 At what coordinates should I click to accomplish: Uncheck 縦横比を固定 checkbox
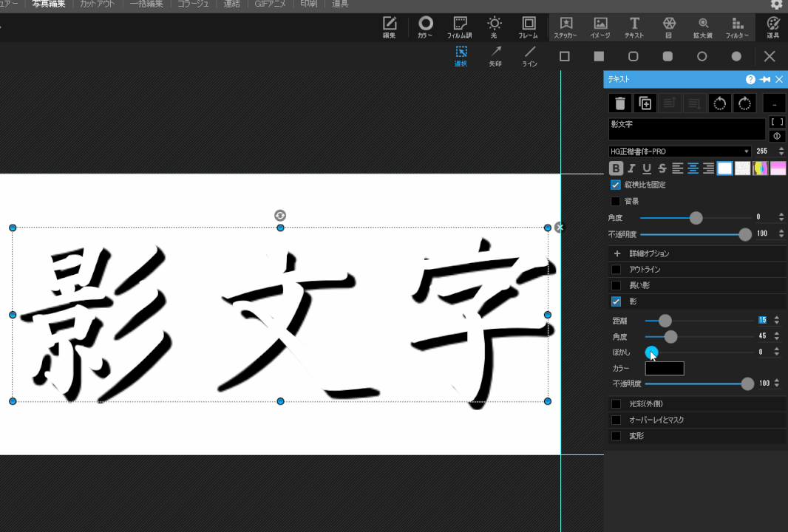pyautogui.click(x=616, y=185)
